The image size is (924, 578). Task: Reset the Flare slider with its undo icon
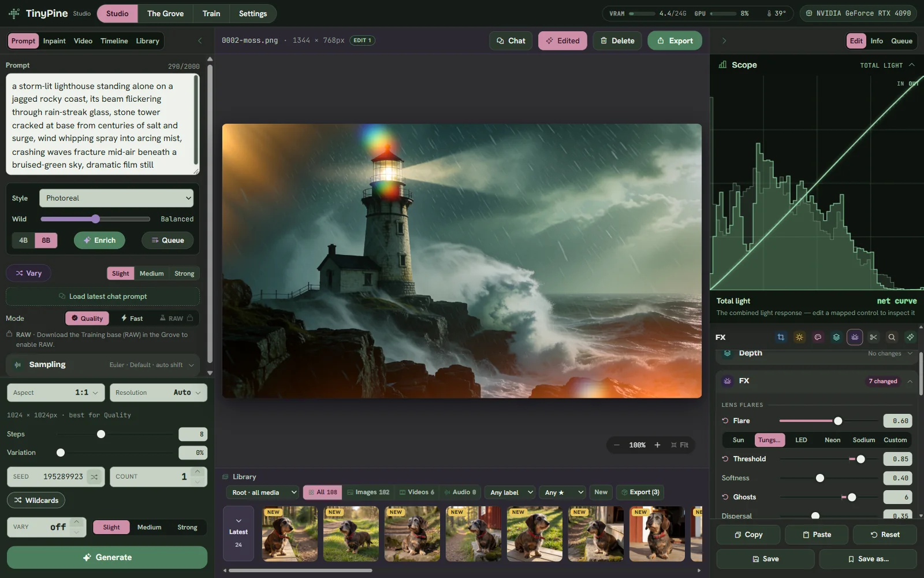[x=725, y=421]
